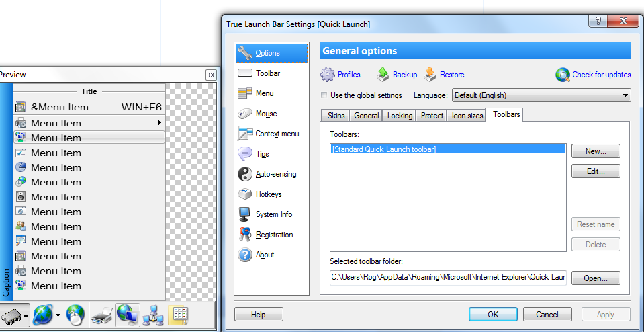Viewport: 644px width, 332px height.
Task: Open dropdown arrow beside Internet Explorer icon
Action: [58, 315]
